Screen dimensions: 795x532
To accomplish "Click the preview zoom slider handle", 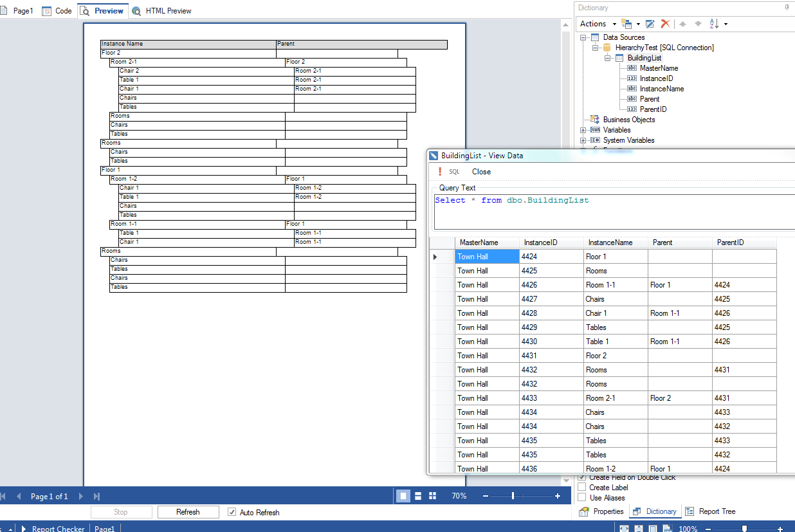I will 513,496.
